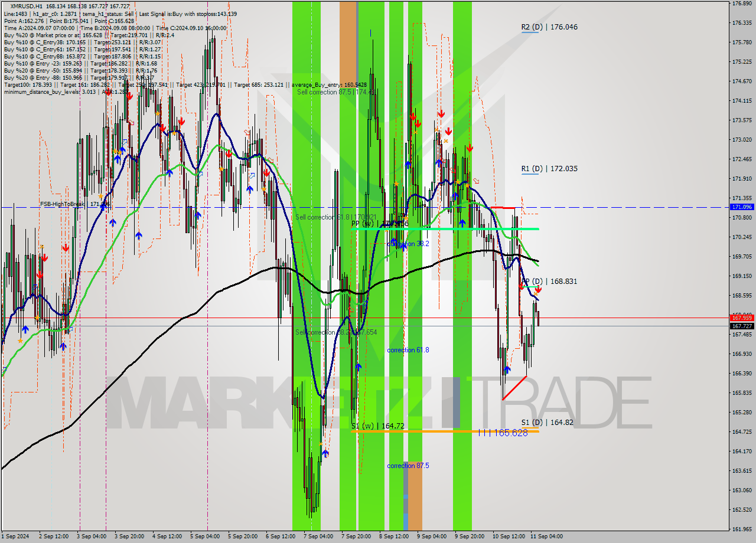
Task: Select 'Sell correction 38.2' label near 167.654
Action: click(336, 332)
